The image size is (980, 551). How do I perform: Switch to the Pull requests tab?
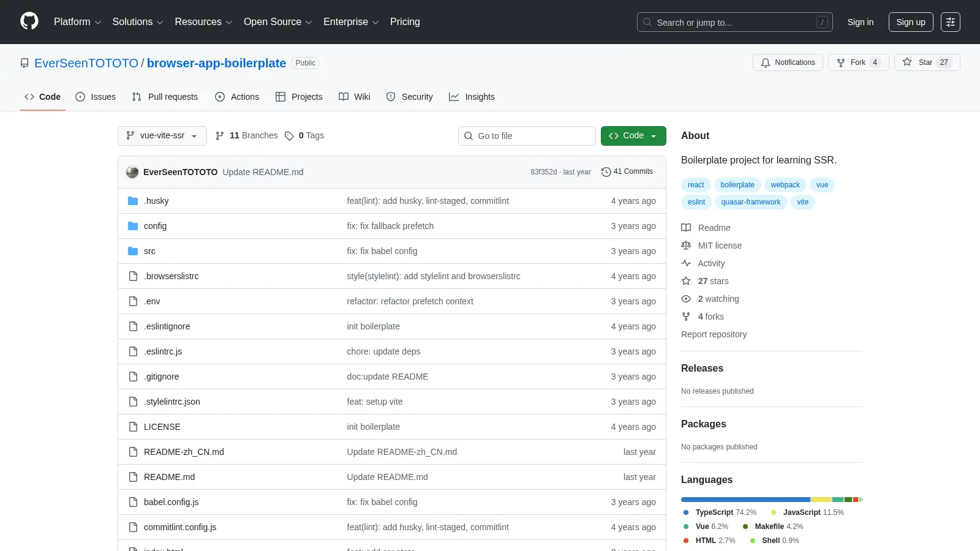point(165,97)
